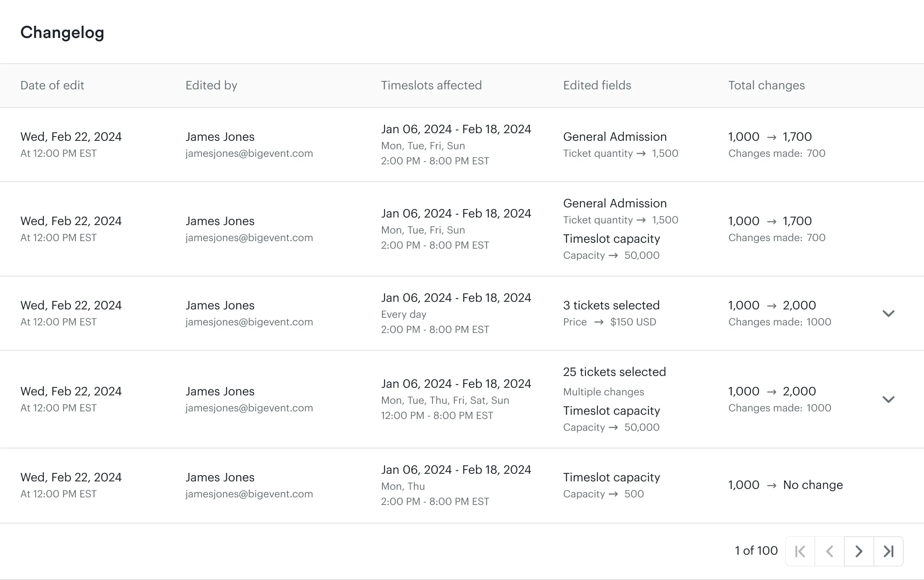The width and height of the screenshot is (924, 580).
Task: Go to next changelog page
Action: pos(859,551)
